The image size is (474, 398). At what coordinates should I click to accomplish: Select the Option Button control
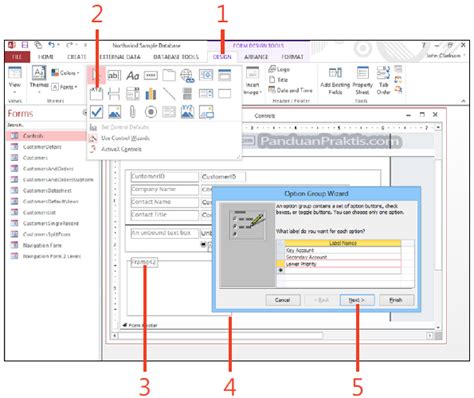pyautogui.click(x=151, y=112)
